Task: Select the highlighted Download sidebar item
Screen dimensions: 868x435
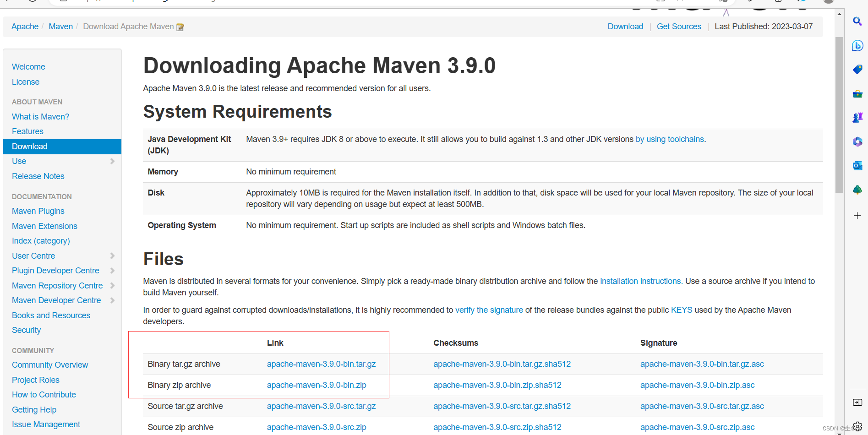Action: click(62, 147)
